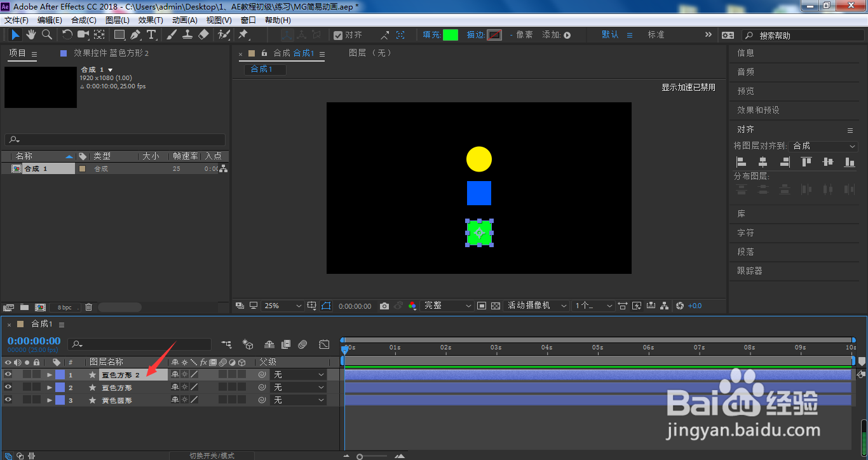Select the Hand tool in toolbar
Viewport: 868px width, 460px height.
31,34
